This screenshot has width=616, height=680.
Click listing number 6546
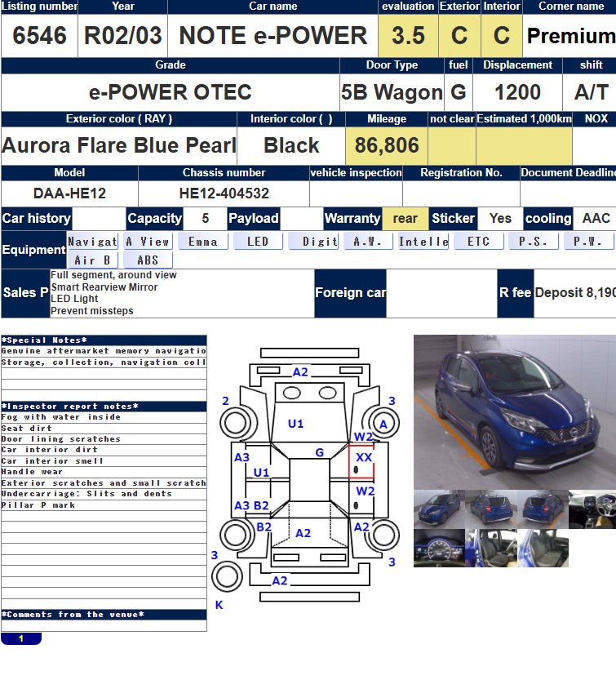39,36
